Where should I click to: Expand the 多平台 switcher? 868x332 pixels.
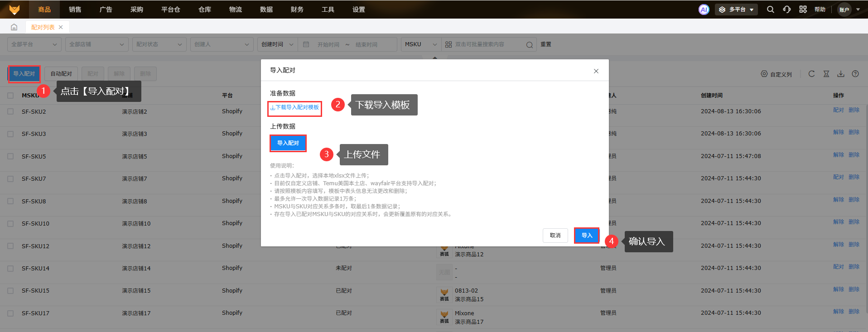point(736,10)
